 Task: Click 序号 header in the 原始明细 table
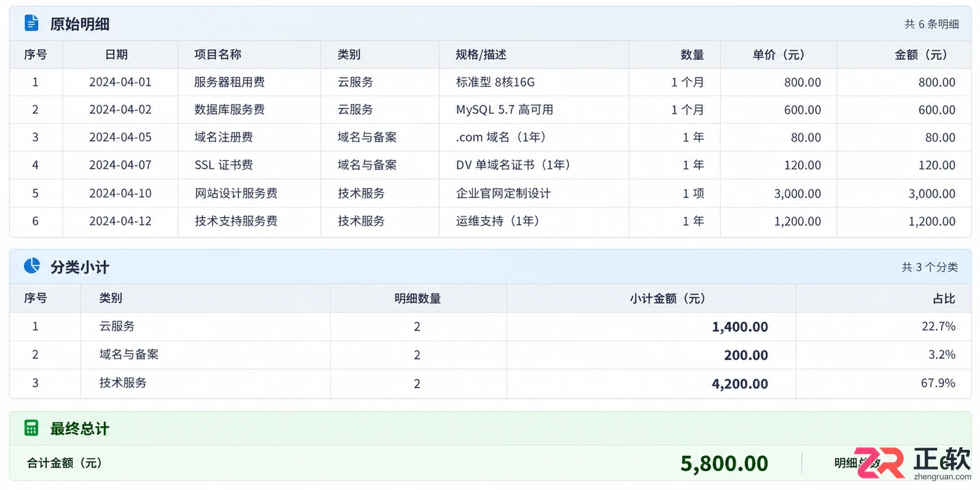35,54
